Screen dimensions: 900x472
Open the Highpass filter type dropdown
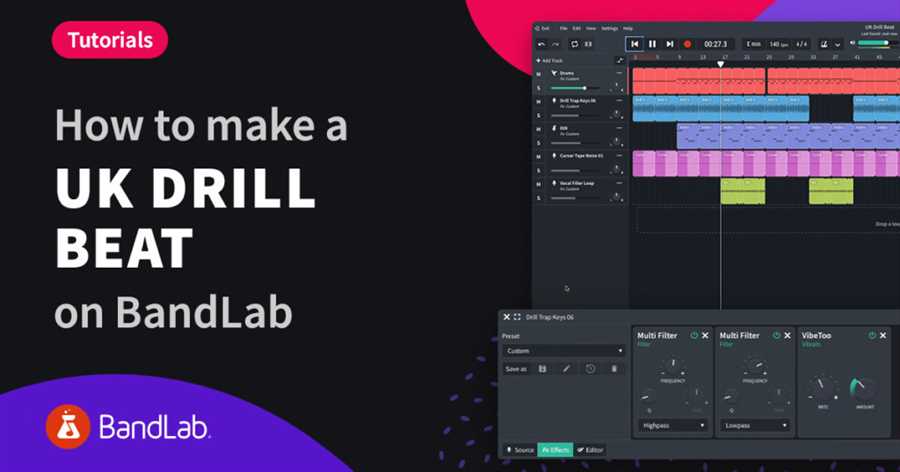[x=672, y=425]
